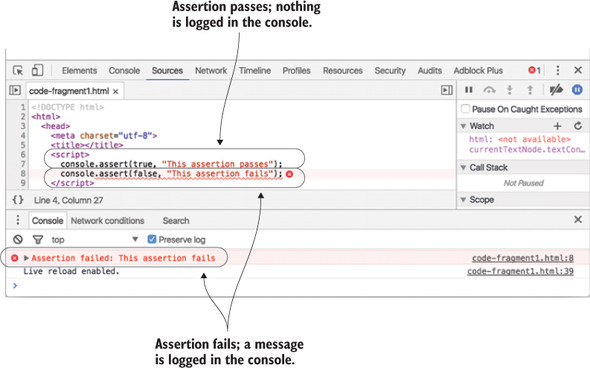
Task: Step out of current function icon
Action: point(530,90)
